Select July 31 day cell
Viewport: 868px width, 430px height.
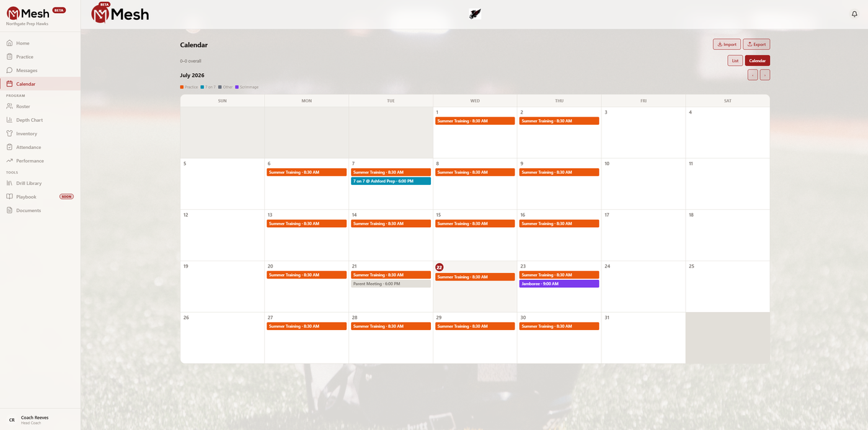pyautogui.click(x=644, y=338)
